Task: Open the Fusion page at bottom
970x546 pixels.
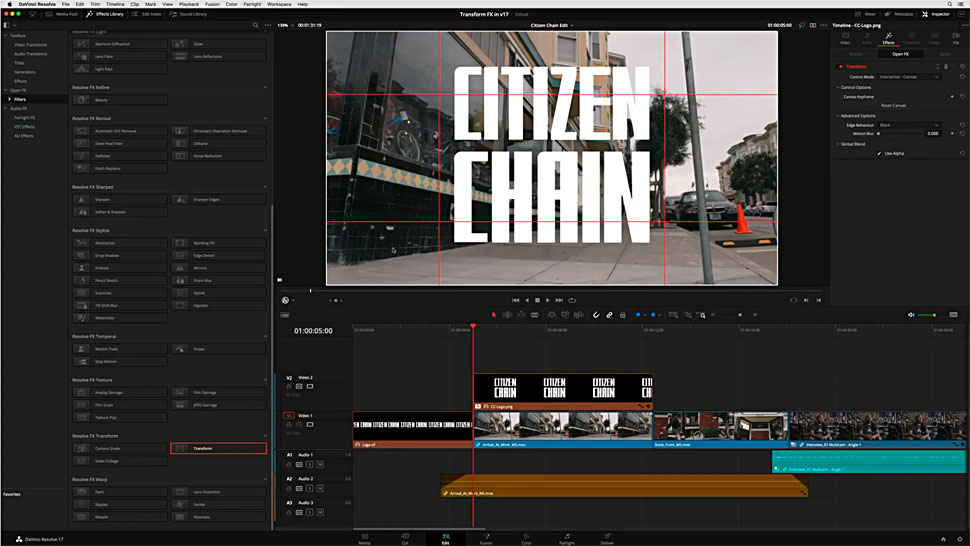Action: [x=486, y=539]
